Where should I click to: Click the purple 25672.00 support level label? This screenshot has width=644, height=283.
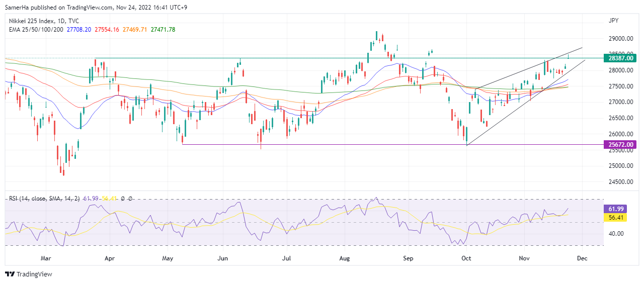(620, 145)
